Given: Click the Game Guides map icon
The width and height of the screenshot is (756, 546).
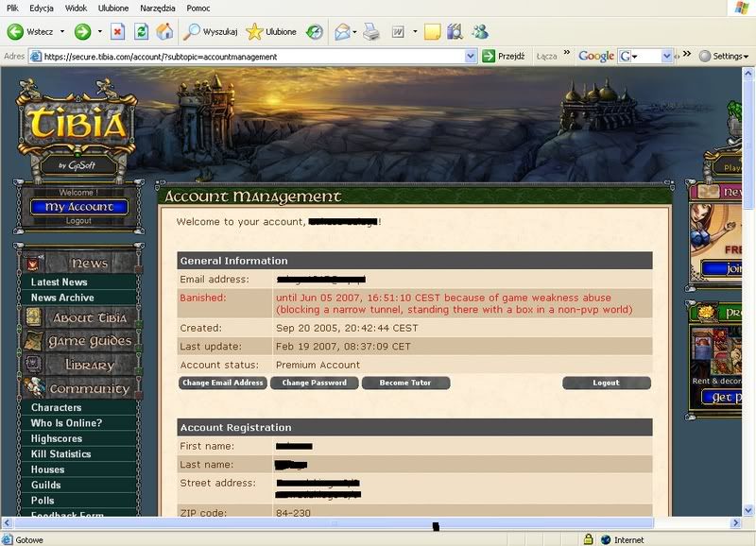Looking at the screenshot, I should coord(34,341).
